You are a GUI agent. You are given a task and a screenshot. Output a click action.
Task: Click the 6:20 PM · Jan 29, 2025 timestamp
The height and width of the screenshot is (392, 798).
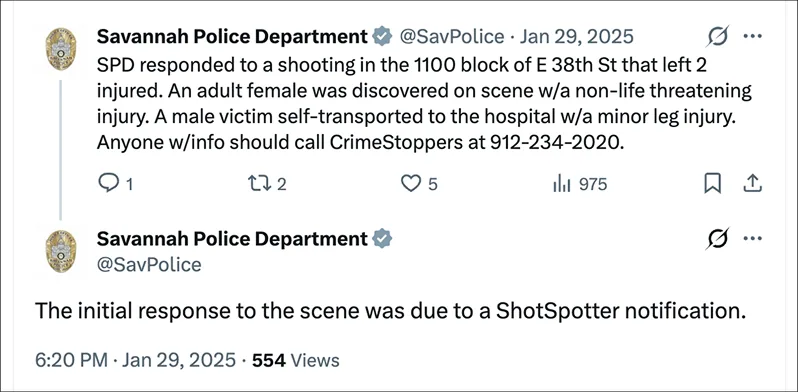[135, 360]
